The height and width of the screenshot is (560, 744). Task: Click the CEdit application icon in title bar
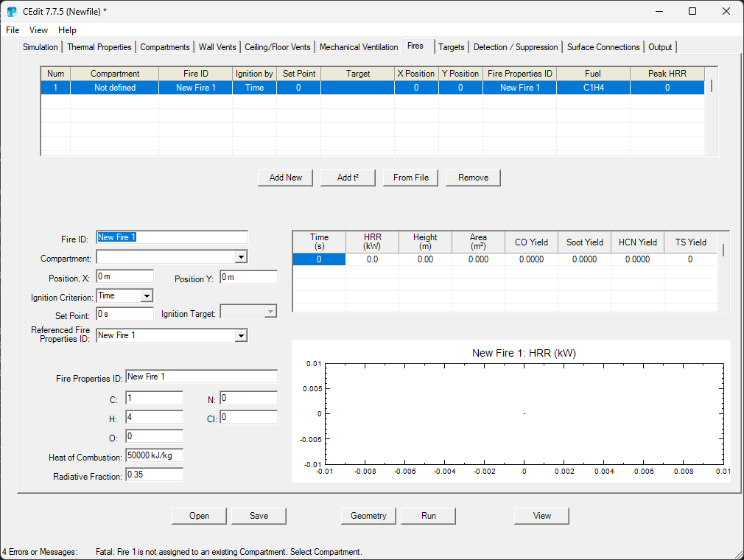[x=12, y=12]
